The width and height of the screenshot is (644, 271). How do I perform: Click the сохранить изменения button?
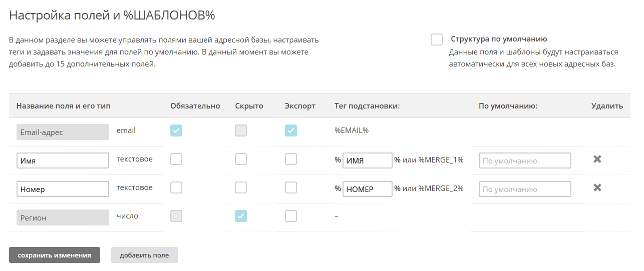click(x=55, y=255)
